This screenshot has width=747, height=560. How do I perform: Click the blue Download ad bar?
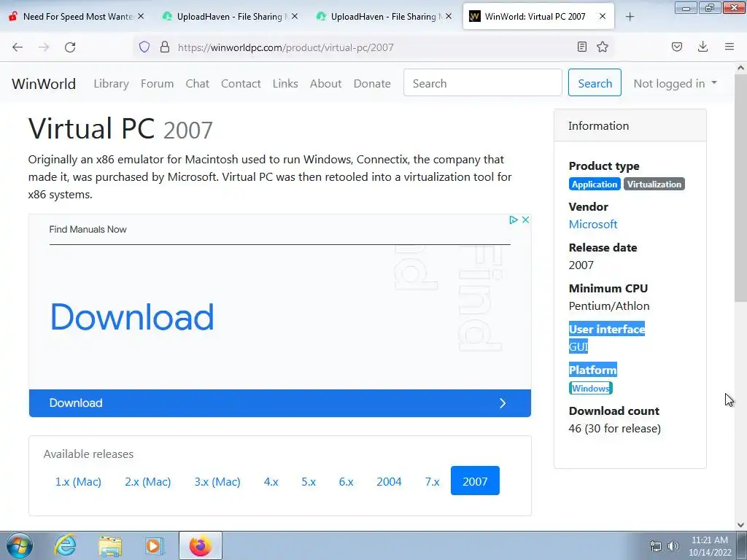click(279, 402)
